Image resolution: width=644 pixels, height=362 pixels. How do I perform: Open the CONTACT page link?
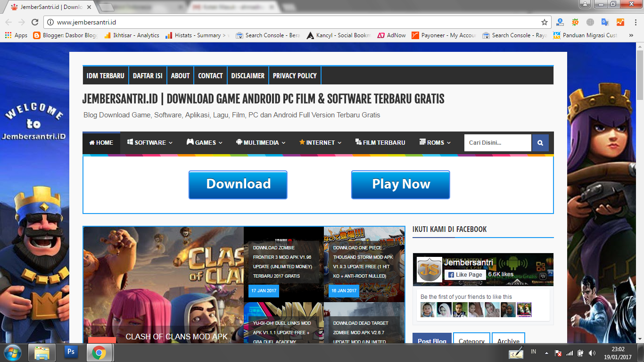(210, 75)
